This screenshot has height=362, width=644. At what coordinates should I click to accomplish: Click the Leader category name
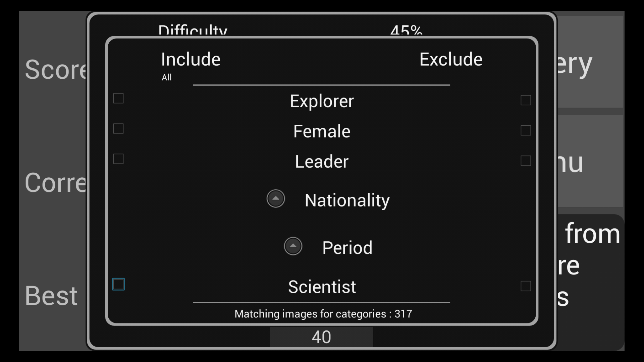322,161
